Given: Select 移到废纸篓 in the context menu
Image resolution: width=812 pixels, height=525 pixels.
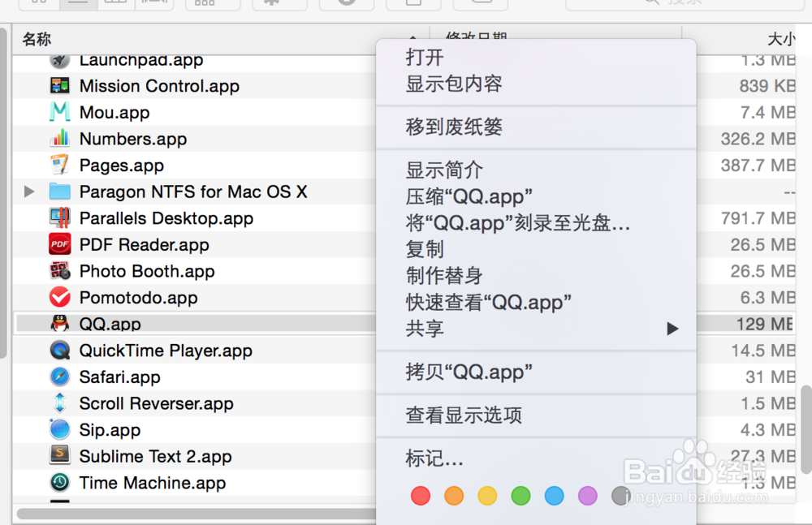Looking at the screenshot, I should click(454, 127).
